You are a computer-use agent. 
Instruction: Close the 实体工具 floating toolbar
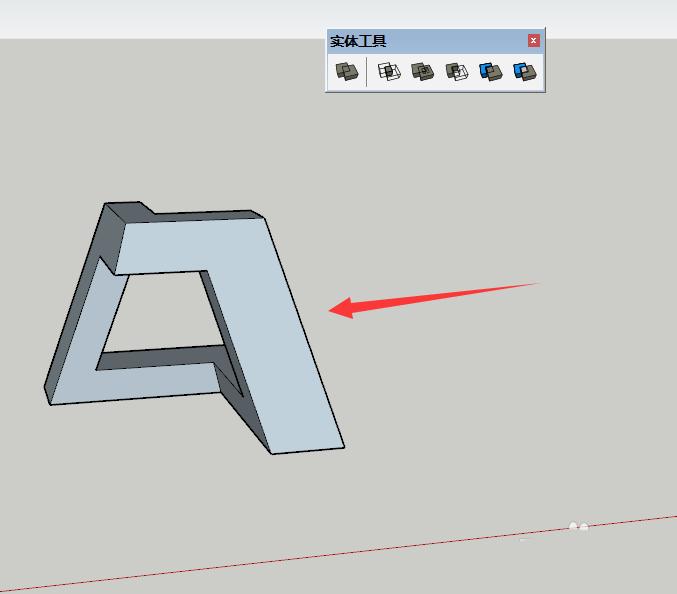[x=534, y=40]
